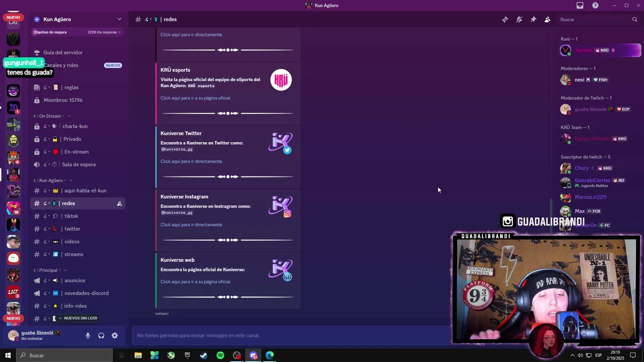Open User Settings gear icon
Viewport: 644px width, 362px height.
coord(115,335)
